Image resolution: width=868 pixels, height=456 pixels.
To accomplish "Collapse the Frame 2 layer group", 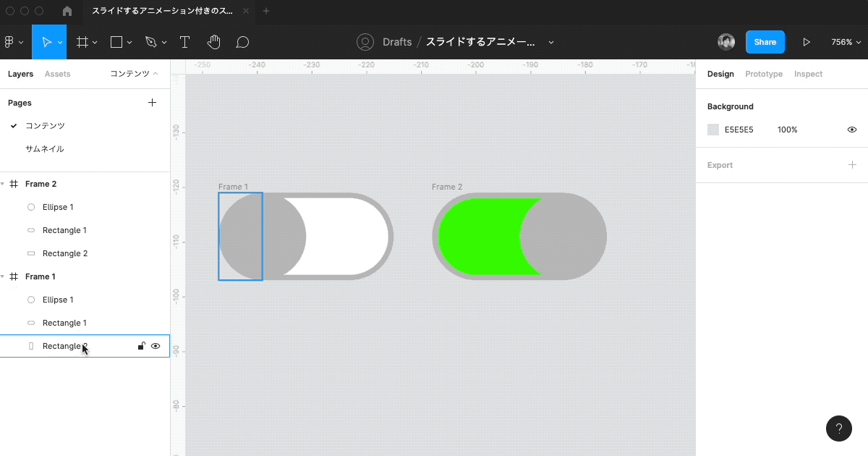I will [x=3, y=184].
